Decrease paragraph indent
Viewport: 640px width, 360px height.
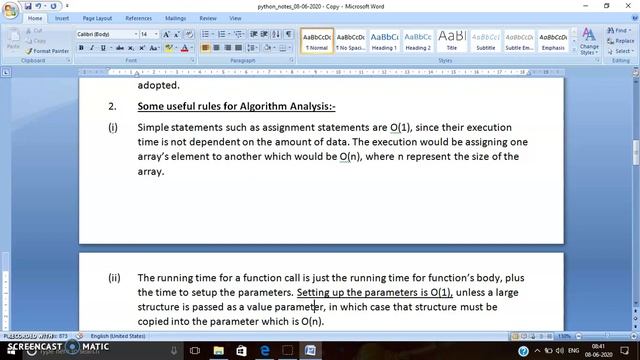tap(253, 34)
